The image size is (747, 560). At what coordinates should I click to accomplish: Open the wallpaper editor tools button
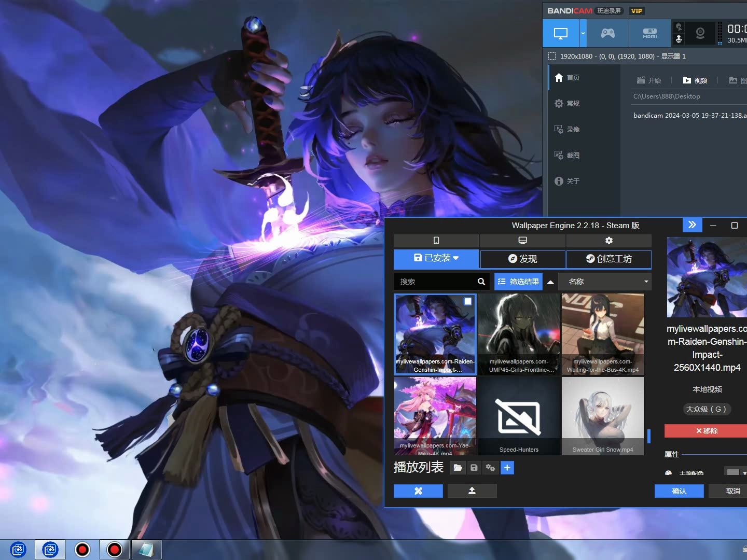(418, 491)
